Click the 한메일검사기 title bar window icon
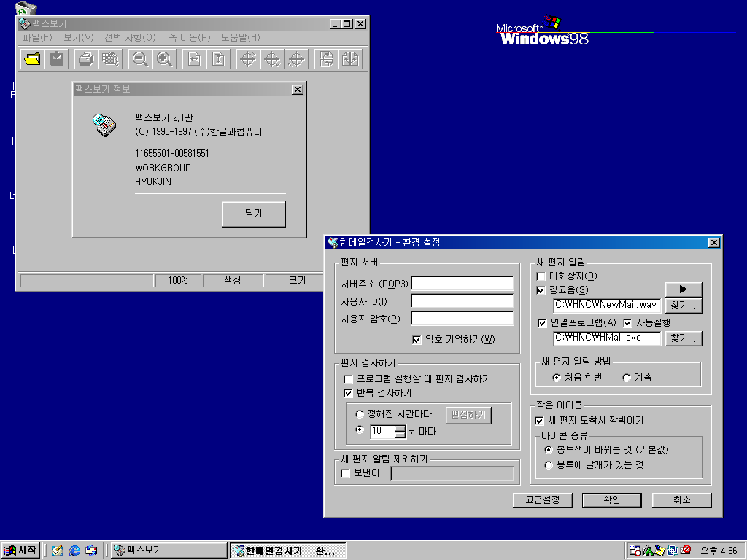 tap(333, 243)
